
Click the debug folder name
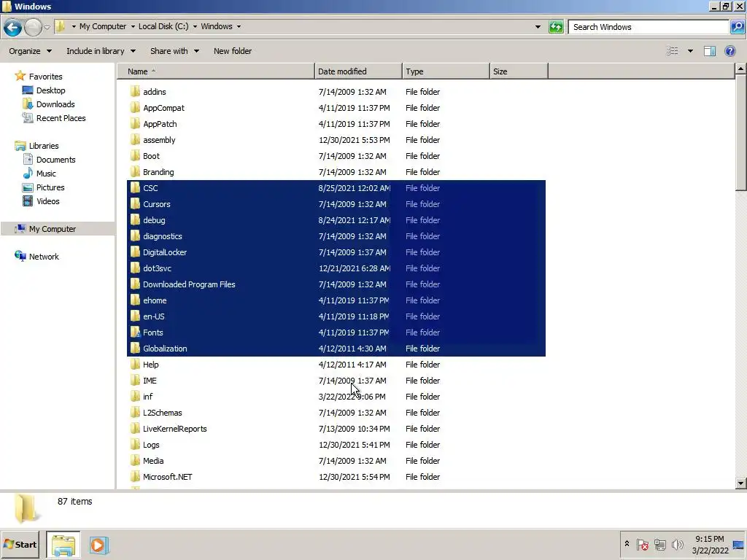pyautogui.click(x=154, y=220)
